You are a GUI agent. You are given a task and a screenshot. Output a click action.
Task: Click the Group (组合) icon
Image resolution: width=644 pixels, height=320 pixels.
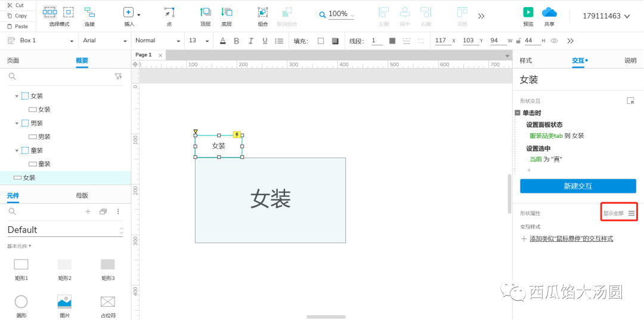pyautogui.click(x=262, y=13)
